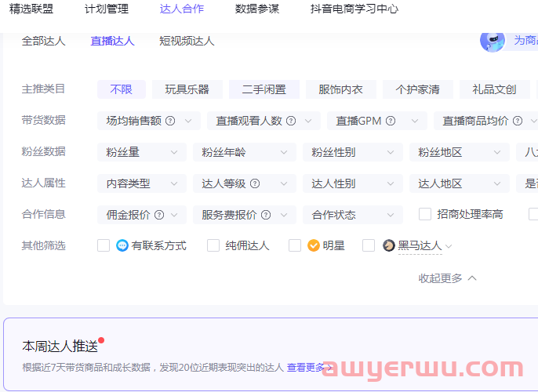Screen dimensions: 538x392
Task: Open the 达人等级 dropdown
Action: coord(245,183)
